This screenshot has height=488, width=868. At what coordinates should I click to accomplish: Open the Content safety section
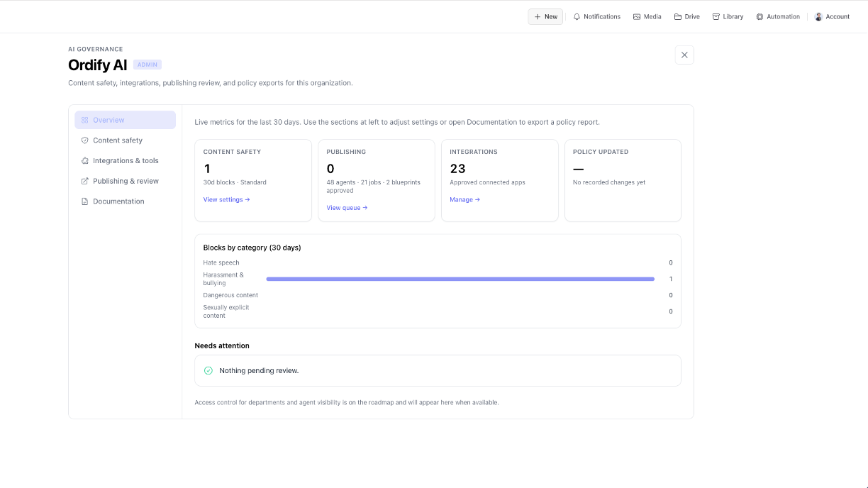click(x=125, y=140)
